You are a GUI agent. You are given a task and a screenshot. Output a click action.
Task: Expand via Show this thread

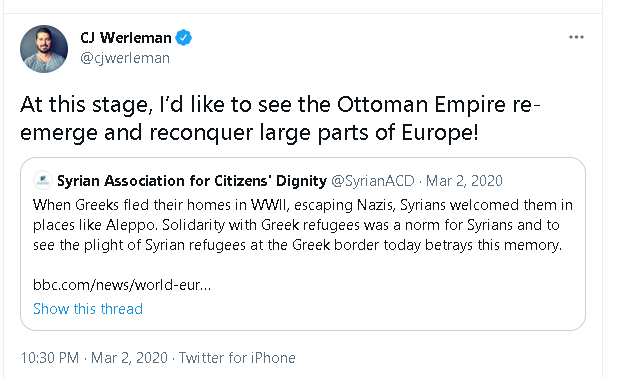[x=88, y=309]
